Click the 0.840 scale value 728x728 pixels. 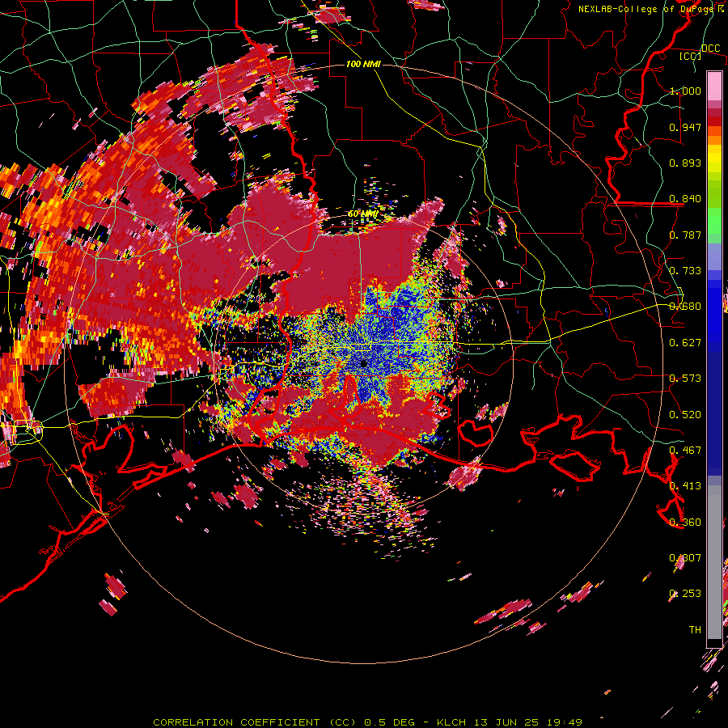pos(685,199)
